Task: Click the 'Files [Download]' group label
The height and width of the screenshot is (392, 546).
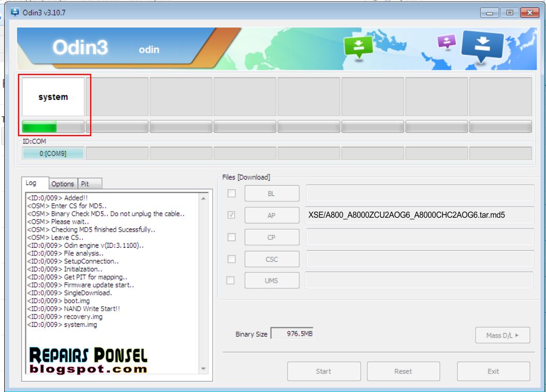Action: [x=246, y=177]
